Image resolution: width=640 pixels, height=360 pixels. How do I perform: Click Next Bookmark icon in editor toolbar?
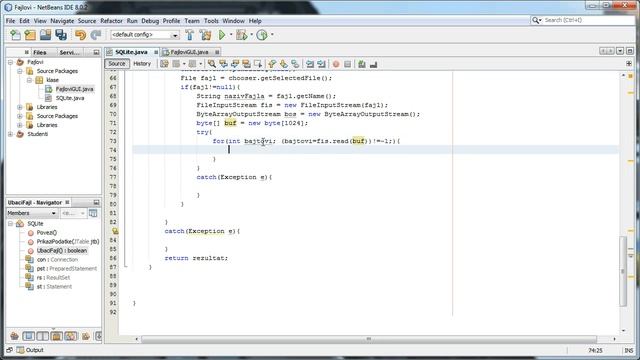point(284,64)
